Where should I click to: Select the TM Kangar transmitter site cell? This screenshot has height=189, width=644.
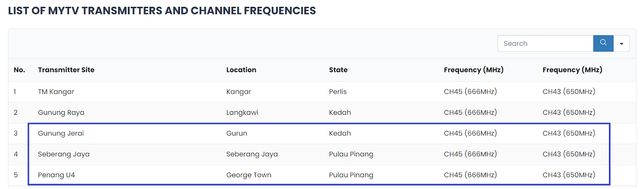coord(56,91)
